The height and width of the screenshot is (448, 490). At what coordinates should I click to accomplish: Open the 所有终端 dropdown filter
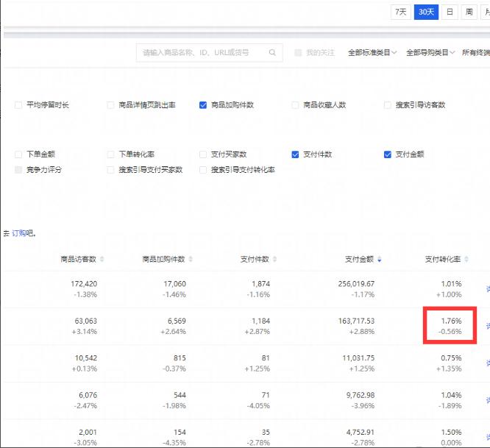[x=475, y=53]
